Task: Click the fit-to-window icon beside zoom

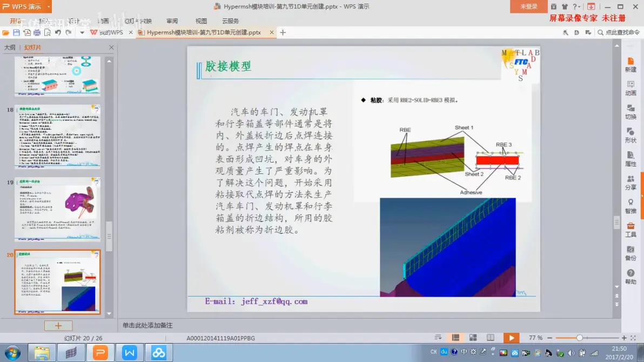Action: pyautogui.click(x=633, y=338)
